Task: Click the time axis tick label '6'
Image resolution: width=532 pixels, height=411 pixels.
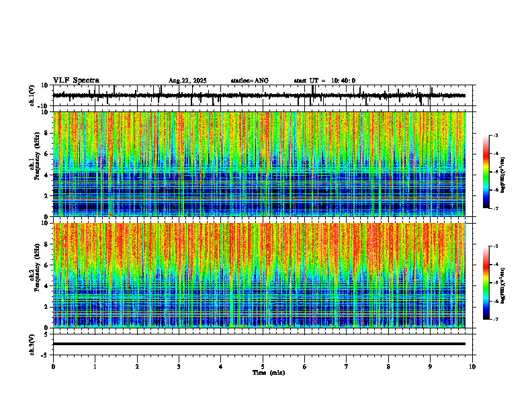Action: pos(305,367)
